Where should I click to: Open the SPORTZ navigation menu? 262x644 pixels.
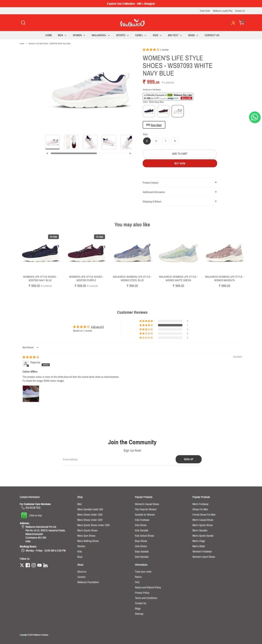pos(122,35)
